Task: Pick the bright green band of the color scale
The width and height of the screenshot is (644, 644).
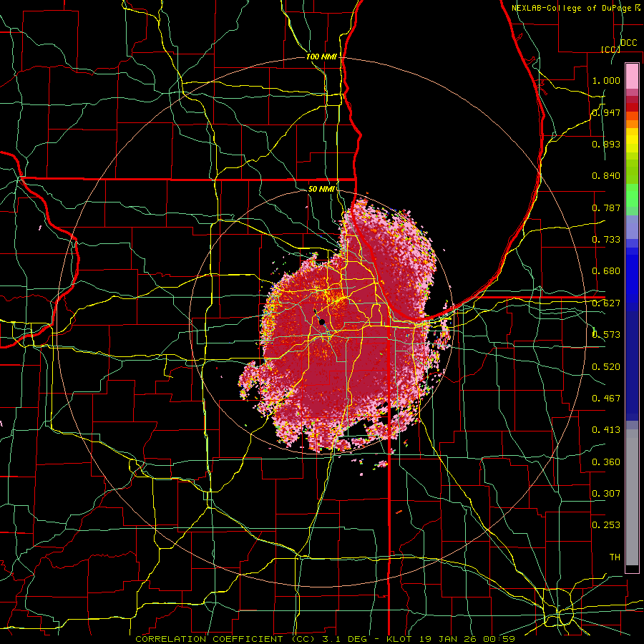Action: pos(632,195)
